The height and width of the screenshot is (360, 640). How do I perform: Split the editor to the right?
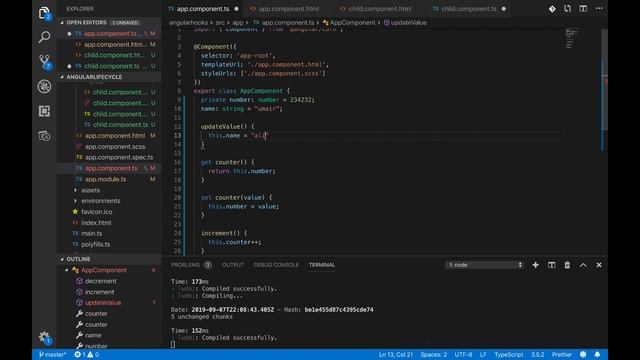click(583, 9)
